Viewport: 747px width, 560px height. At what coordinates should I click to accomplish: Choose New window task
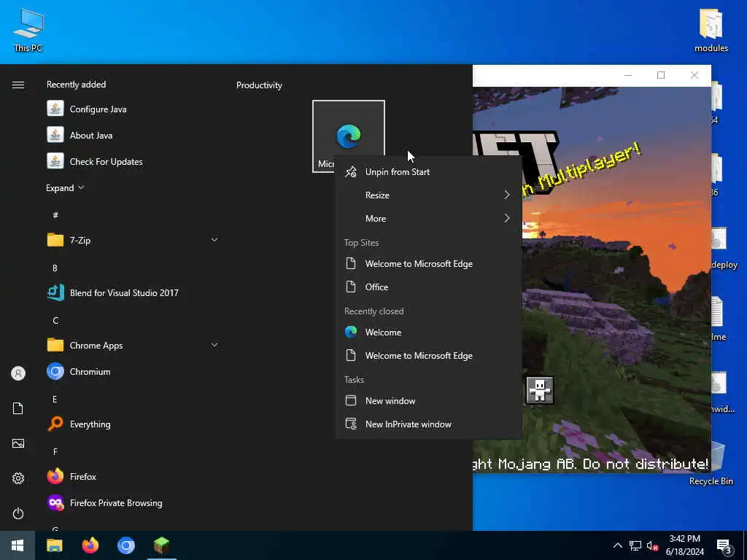428,401
